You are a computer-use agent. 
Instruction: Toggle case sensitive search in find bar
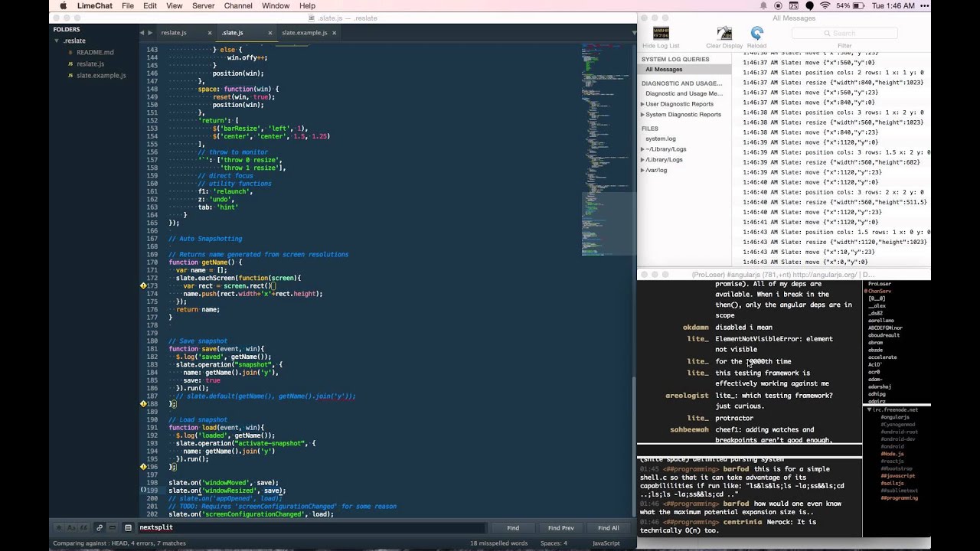pyautogui.click(x=71, y=527)
